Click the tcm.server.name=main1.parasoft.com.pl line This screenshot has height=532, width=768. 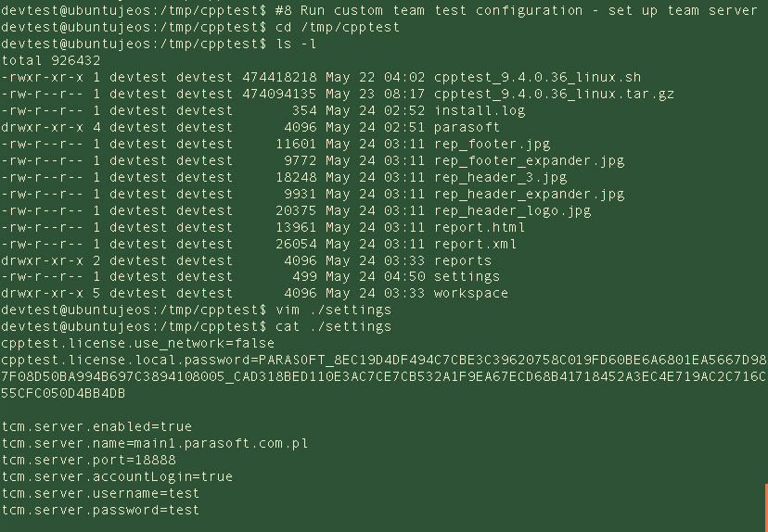(154, 443)
